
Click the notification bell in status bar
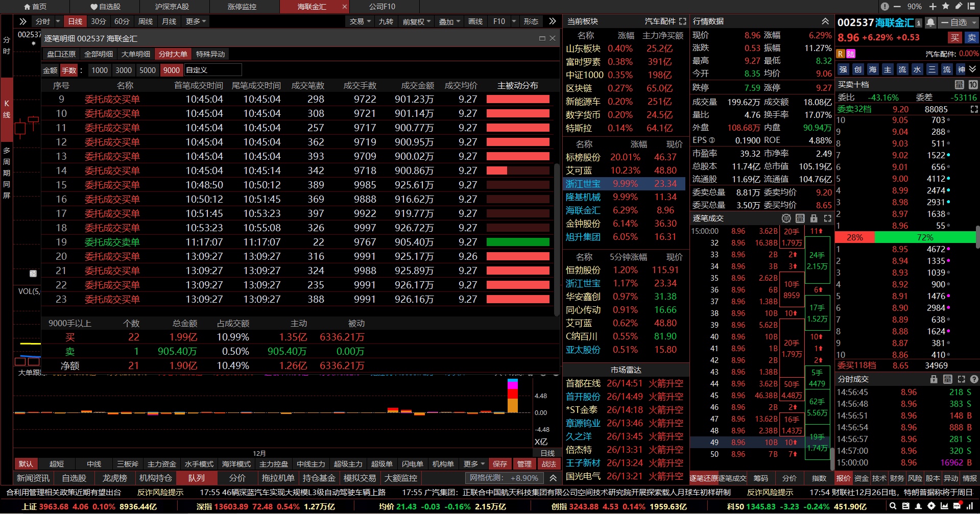[x=918, y=506]
